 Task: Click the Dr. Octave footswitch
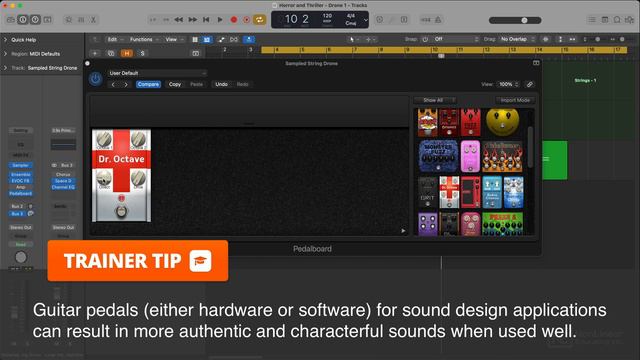121,211
